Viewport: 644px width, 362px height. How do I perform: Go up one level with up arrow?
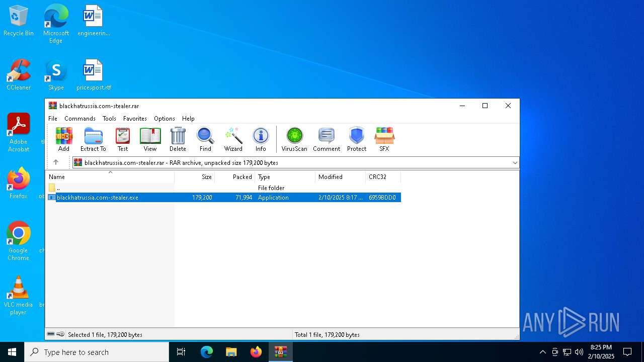56,162
